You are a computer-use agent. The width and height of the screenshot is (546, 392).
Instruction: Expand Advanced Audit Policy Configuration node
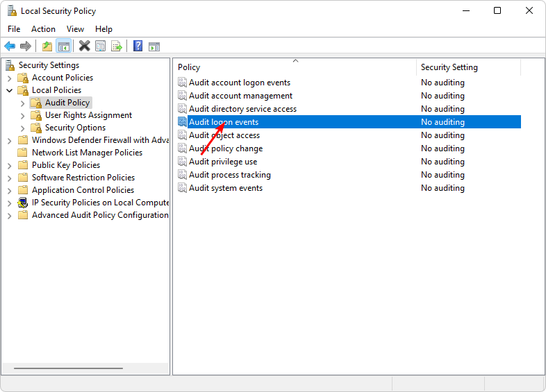10,216
